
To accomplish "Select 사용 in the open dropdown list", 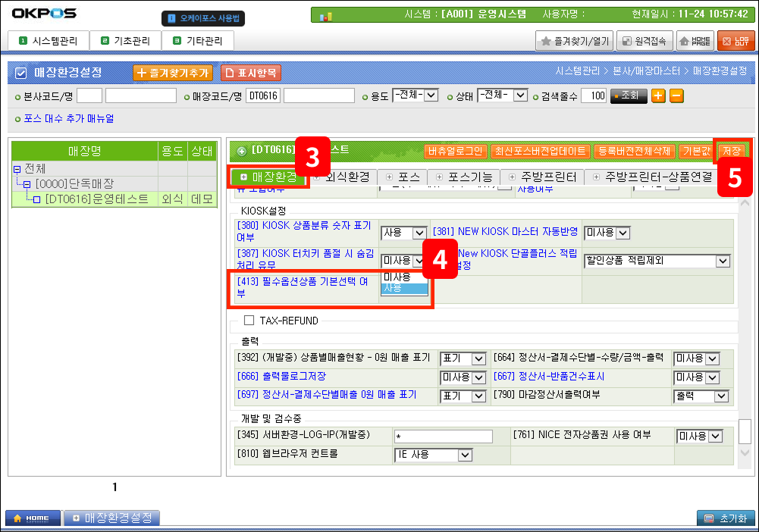I will pos(404,289).
